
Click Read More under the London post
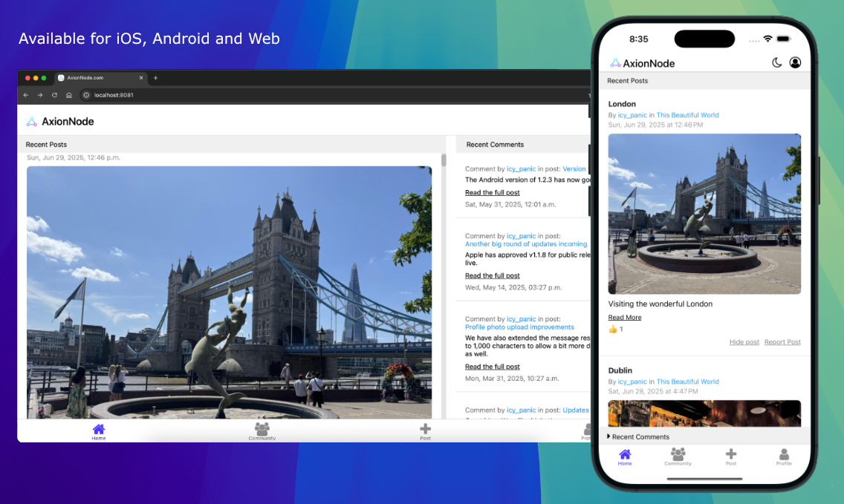point(624,318)
